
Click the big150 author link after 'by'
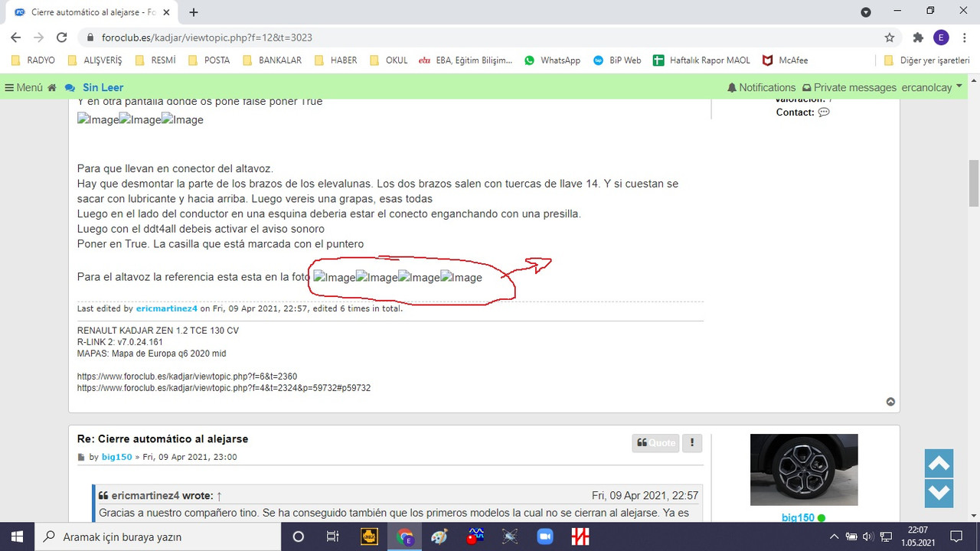[116, 457]
